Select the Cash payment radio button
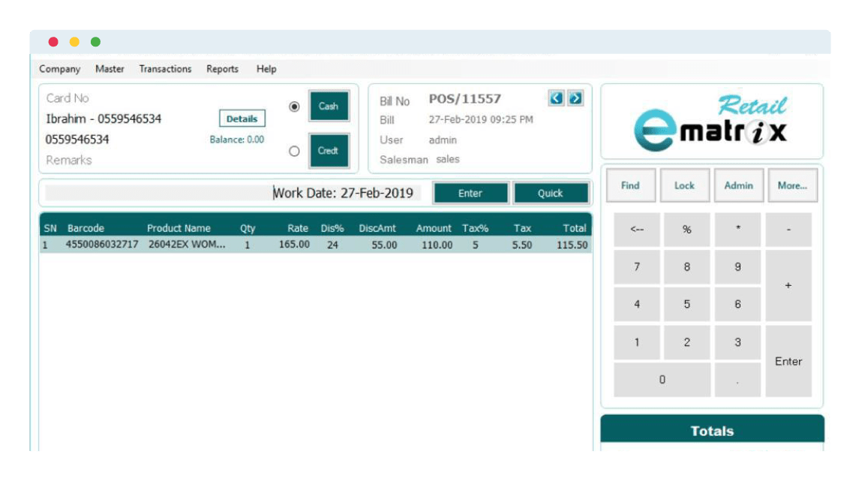Image resolution: width=868 pixels, height=481 pixels. tap(294, 107)
